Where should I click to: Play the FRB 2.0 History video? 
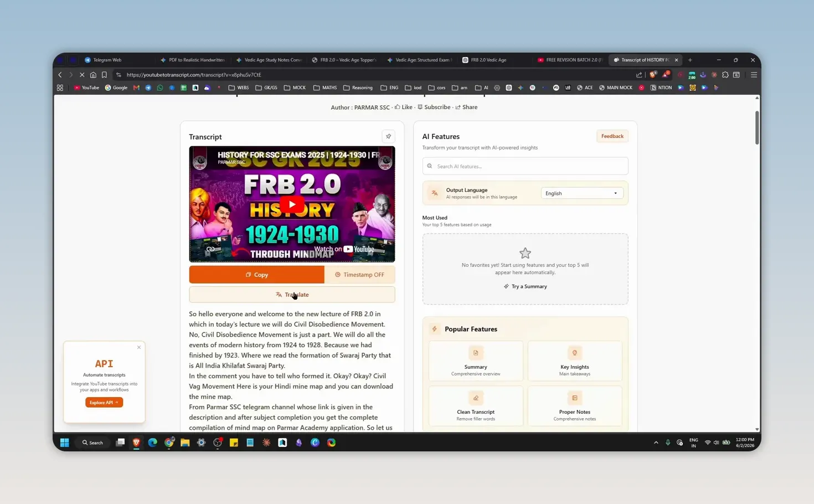coord(292,204)
